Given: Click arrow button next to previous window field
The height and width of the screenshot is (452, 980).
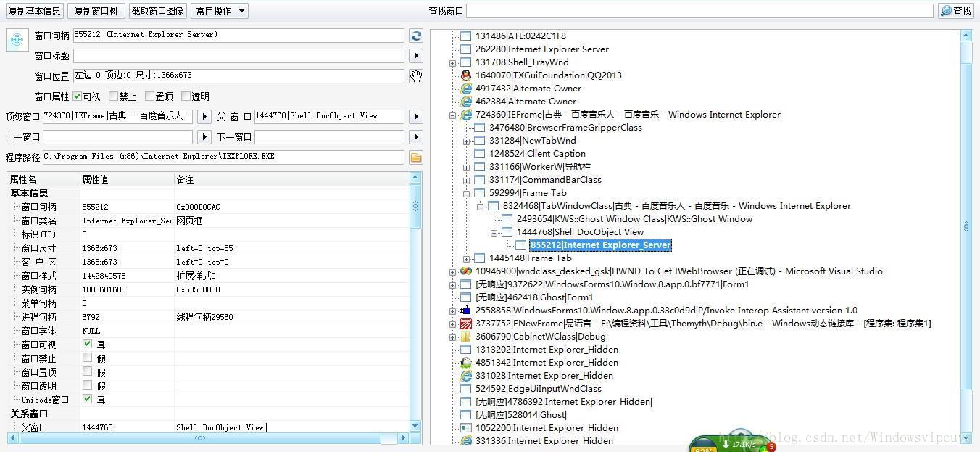Looking at the screenshot, I should tap(204, 137).
